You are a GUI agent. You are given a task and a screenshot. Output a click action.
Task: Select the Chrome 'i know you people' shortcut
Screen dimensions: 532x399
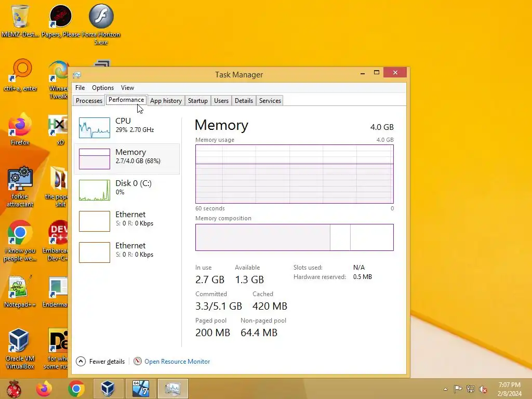tap(20, 241)
